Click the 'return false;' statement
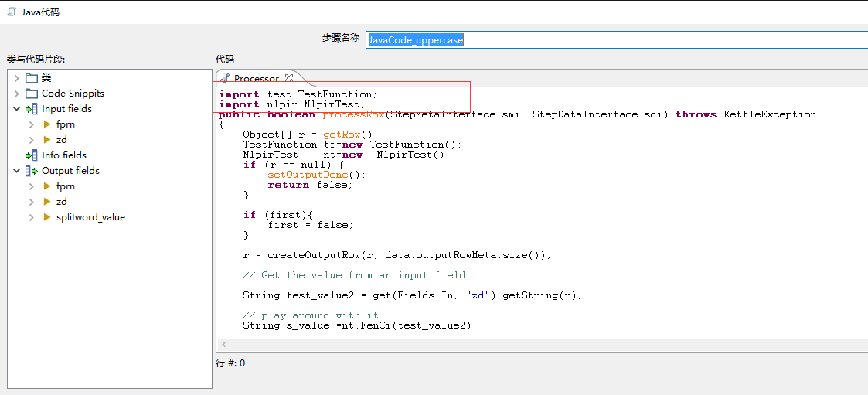Screen dimensions: 868x395 click(311, 185)
